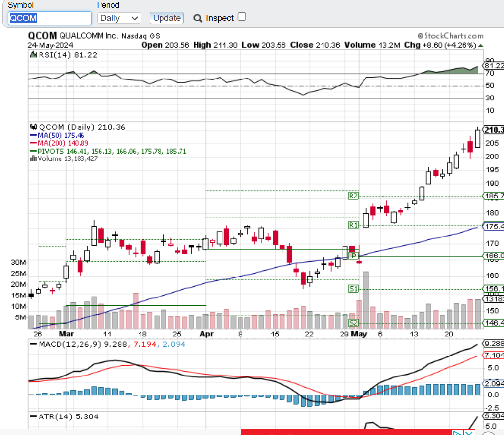Click the S2 pivot level marker
Viewport: 504px width, 435px height.
353,323
